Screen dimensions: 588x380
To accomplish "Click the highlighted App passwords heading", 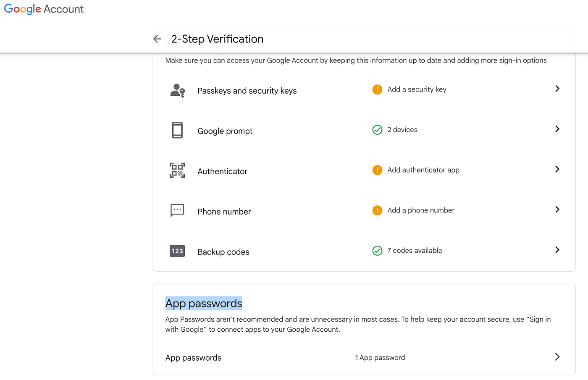I will coord(204,304).
